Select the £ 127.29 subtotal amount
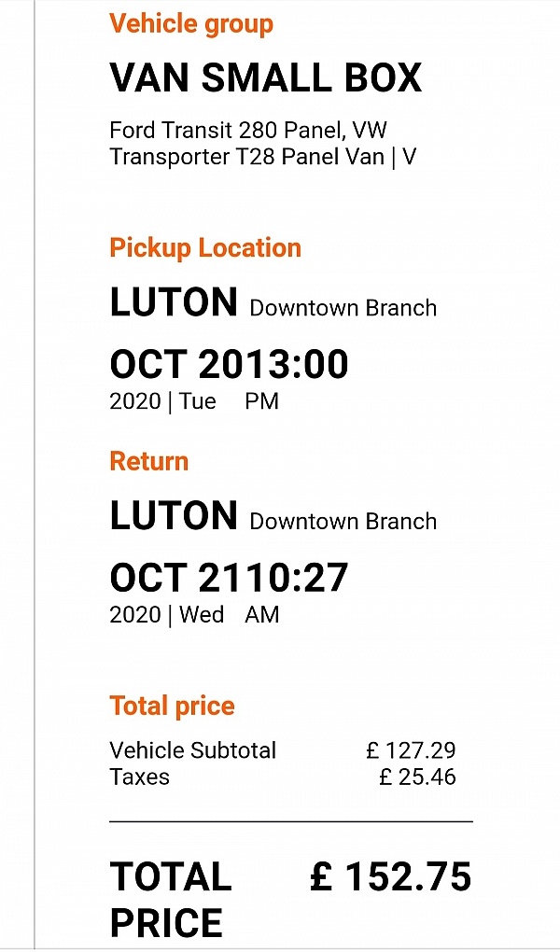 411,750
